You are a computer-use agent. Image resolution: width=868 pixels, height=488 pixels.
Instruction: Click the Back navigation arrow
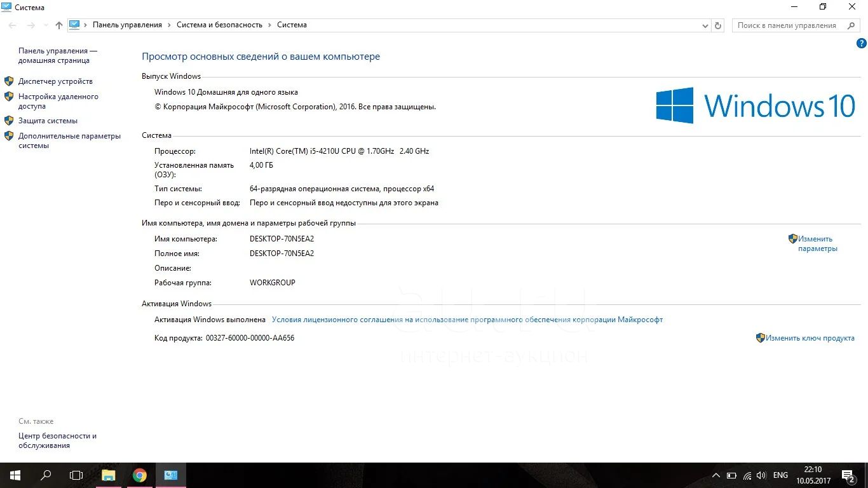pos(13,25)
